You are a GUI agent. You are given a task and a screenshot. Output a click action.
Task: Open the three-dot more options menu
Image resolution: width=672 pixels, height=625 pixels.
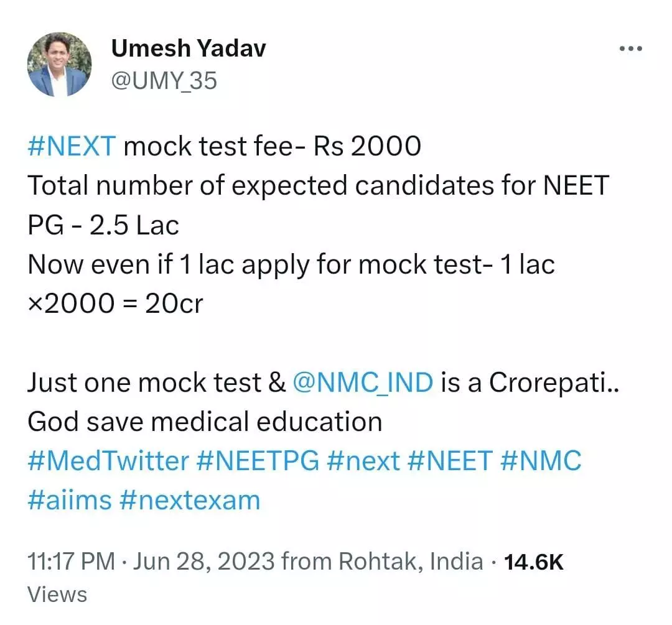pyautogui.click(x=630, y=49)
